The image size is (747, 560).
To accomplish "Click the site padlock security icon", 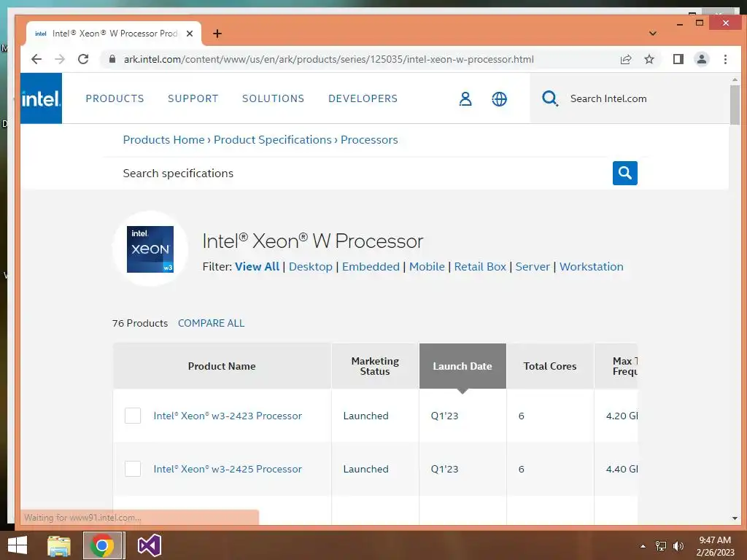I will tap(112, 59).
